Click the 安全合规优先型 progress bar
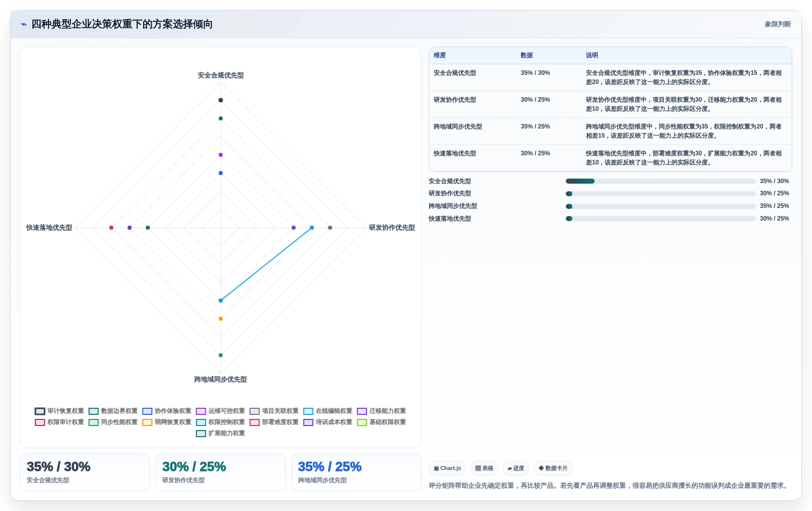Screen dimensions: 812x511 point(660,181)
